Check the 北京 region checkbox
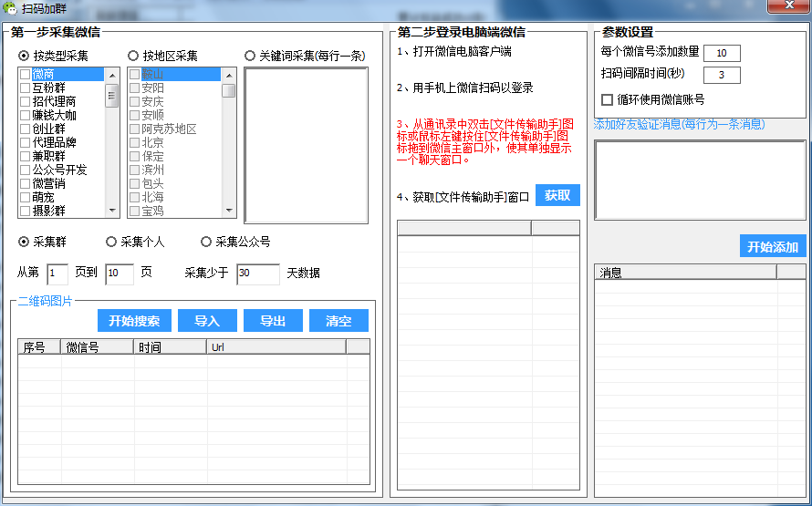This screenshot has height=506, width=812. coord(135,142)
